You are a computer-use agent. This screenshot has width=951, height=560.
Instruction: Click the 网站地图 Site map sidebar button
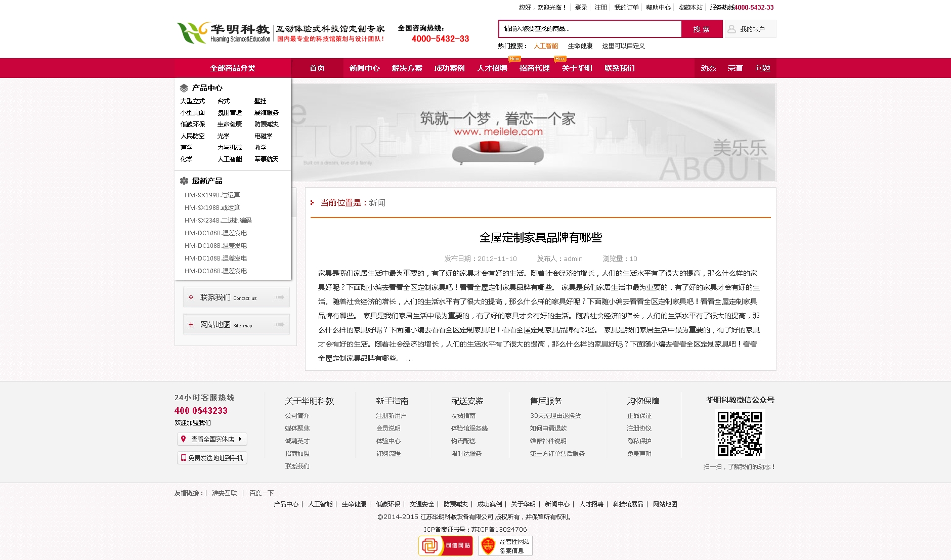tap(236, 325)
